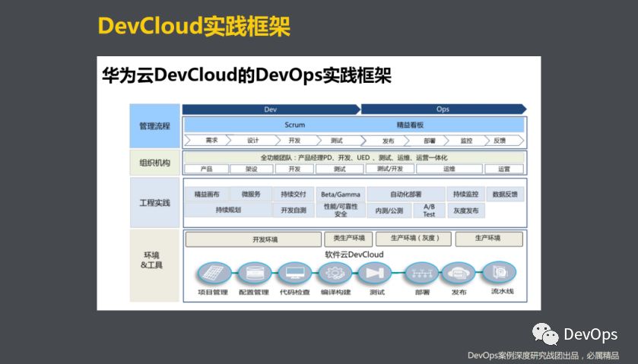
Task: Click the 发布 chevron in the process stages row
Action: (386, 141)
